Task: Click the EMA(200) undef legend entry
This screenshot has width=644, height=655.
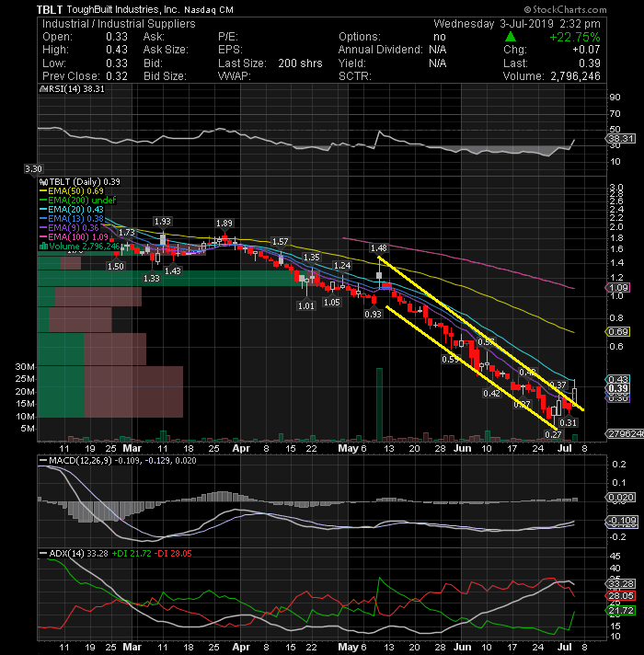Action: click(x=77, y=201)
